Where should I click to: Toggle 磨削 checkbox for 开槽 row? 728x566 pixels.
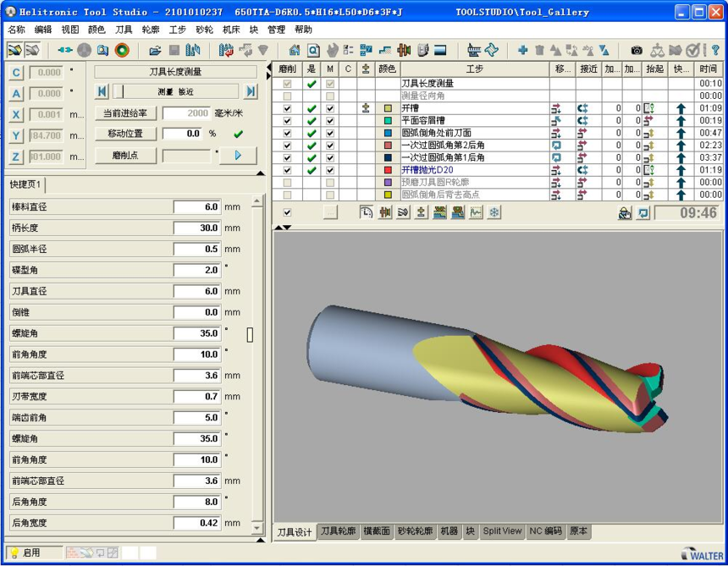coord(288,108)
